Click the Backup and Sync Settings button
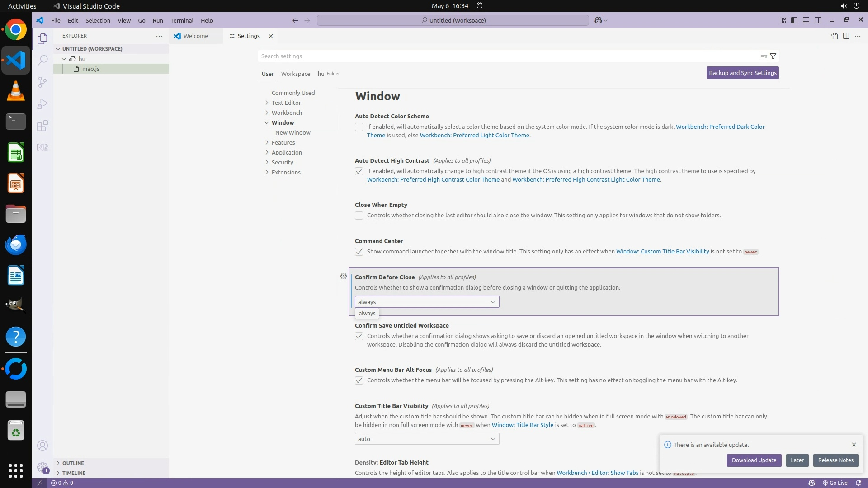Viewport: 868px width, 488px height. coord(742,73)
